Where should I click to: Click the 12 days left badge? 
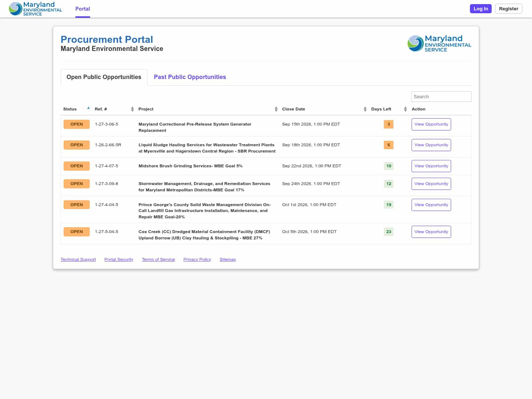pos(389,184)
